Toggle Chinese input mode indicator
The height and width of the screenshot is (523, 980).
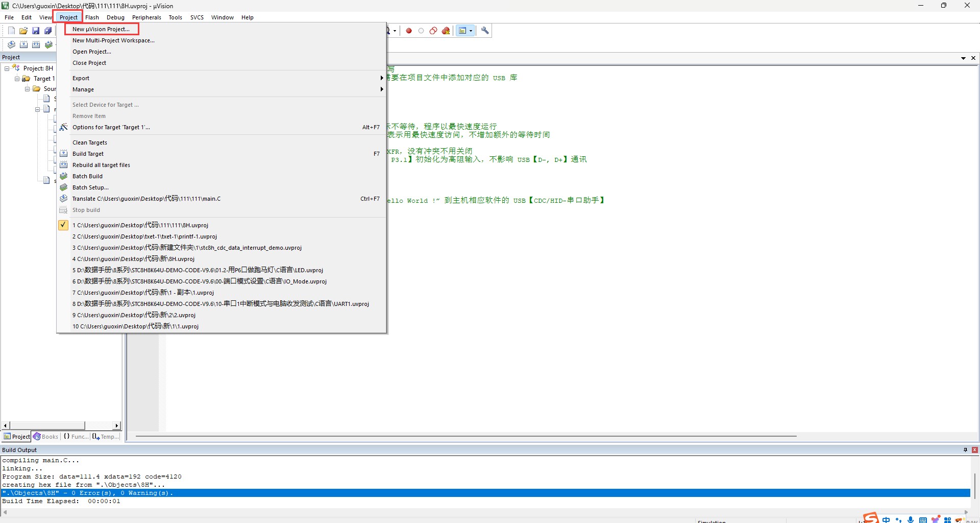click(886, 519)
